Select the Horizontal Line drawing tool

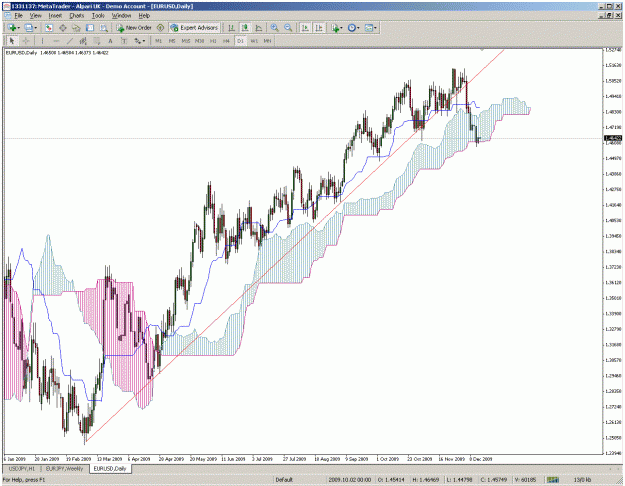click(56, 41)
